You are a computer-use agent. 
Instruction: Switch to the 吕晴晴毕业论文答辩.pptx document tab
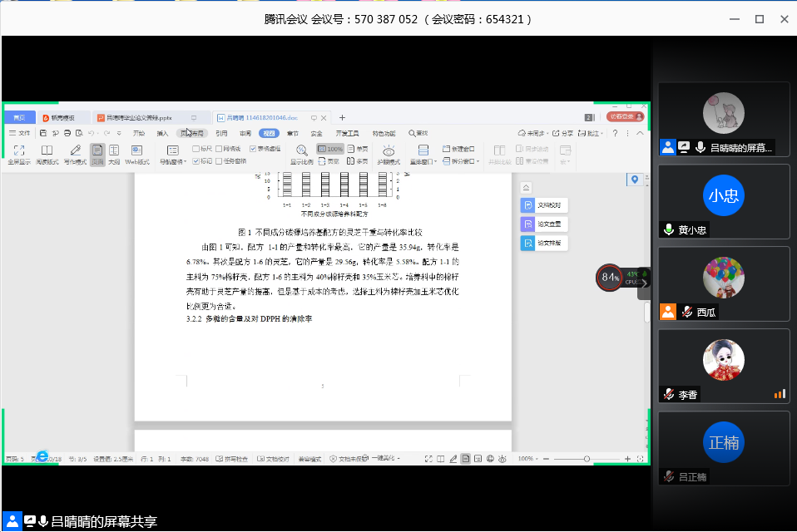(x=139, y=118)
